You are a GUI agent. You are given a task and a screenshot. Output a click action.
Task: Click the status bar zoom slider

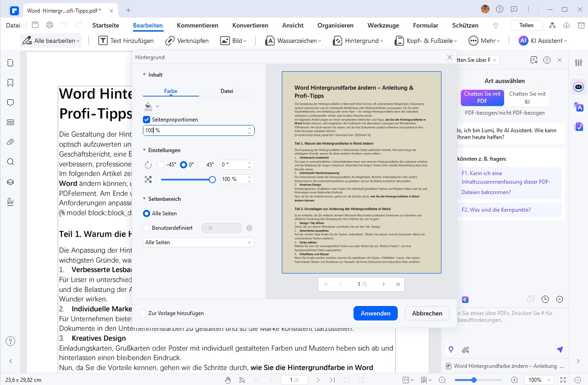click(x=479, y=380)
